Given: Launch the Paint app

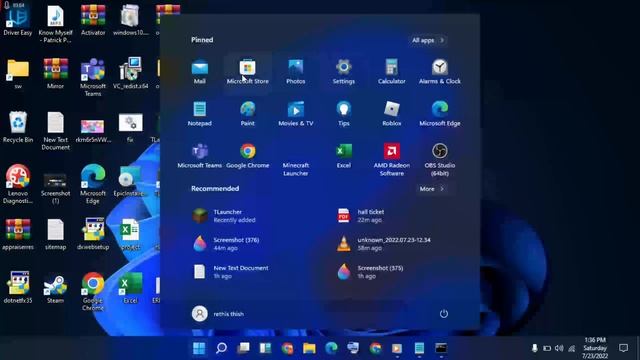Looking at the screenshot, I should [x=247, y=114].
